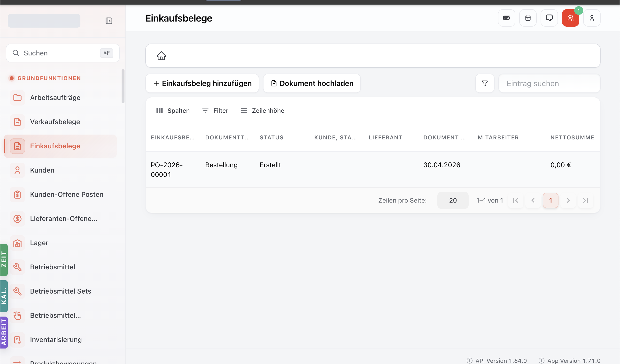Sort by the EINKAUFSBE... column header
This screenshot has width=620, height=364.
[172, 137]
